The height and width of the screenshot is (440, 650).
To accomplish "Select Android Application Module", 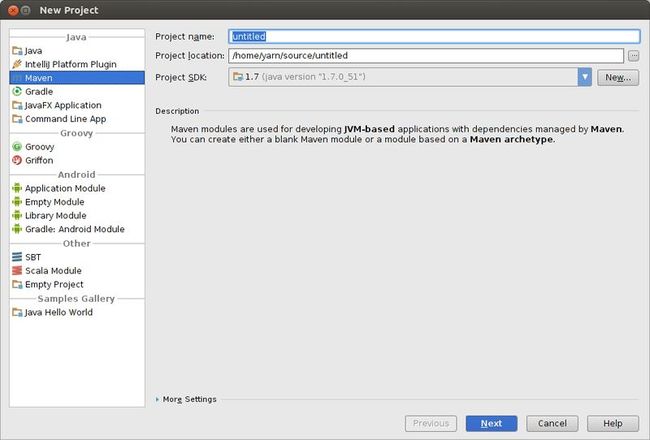I will [77, 188].
